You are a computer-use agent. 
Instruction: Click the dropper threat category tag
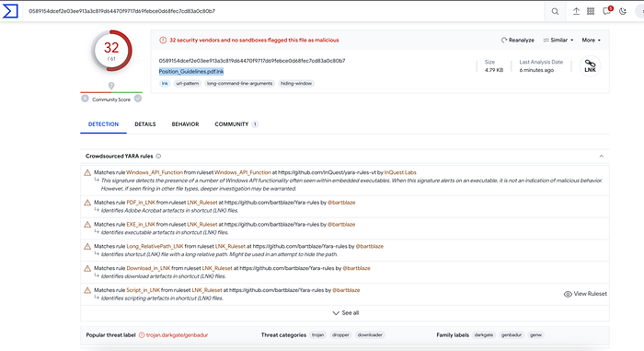340,335
